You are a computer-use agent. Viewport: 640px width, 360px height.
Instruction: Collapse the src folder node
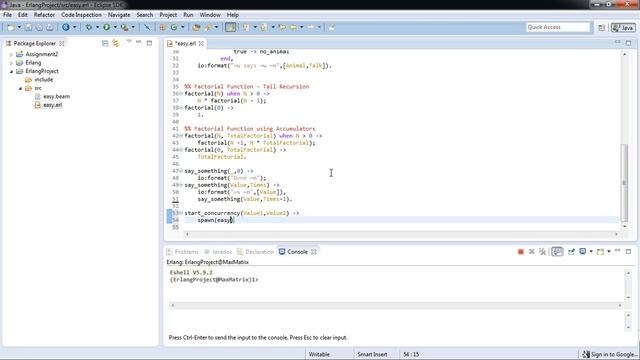(20, 88)
